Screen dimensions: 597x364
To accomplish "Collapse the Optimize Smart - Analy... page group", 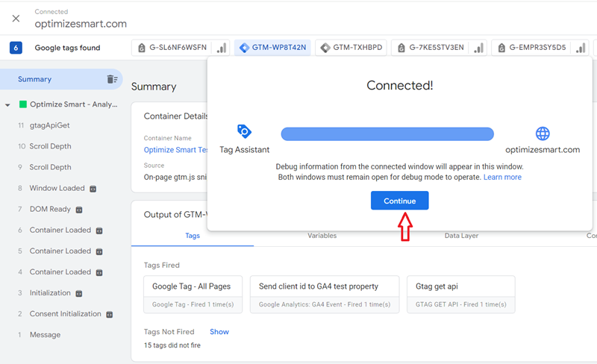I will pyautogui.click(x=7, y=104).
